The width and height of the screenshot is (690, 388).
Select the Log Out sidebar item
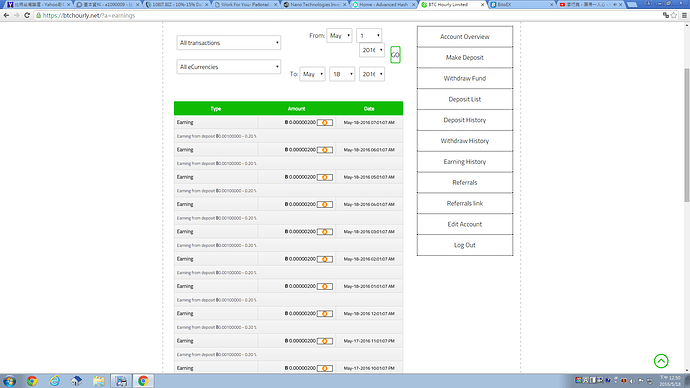465,245
